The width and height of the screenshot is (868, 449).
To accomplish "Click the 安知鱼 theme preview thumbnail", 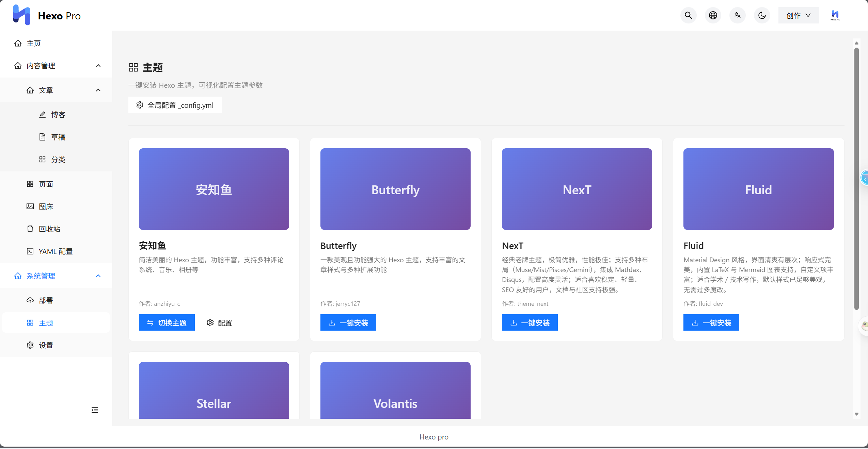I will (214, 189).
